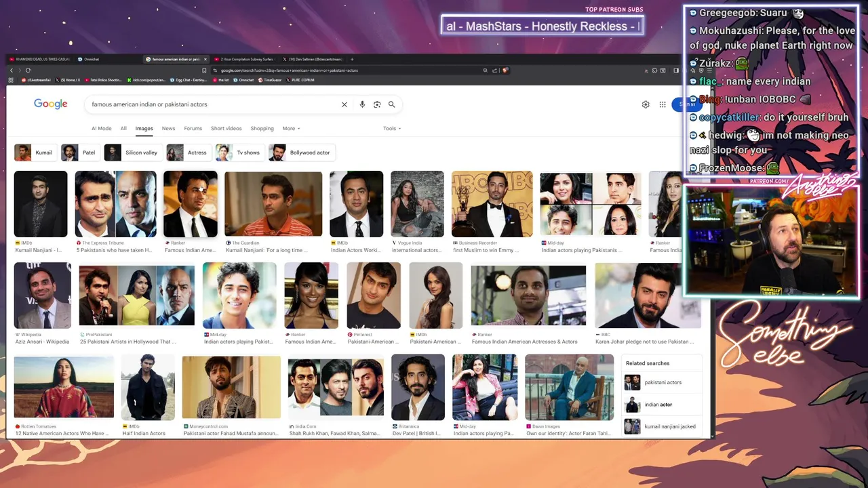
Task: Open a new browser tab
Action: [x=352, y=59]
